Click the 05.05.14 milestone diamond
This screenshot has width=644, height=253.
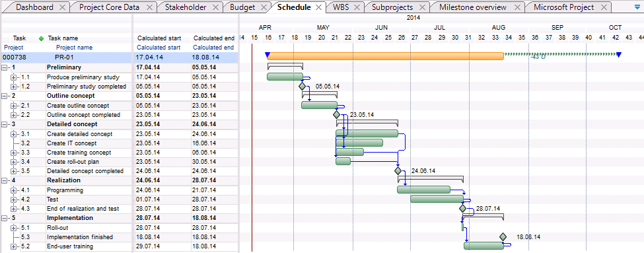[x=303, y=87]
